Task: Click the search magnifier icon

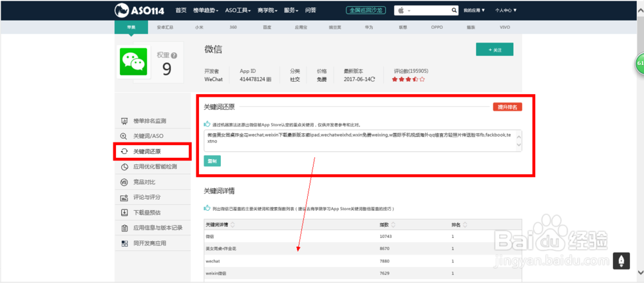Action: 454,11
